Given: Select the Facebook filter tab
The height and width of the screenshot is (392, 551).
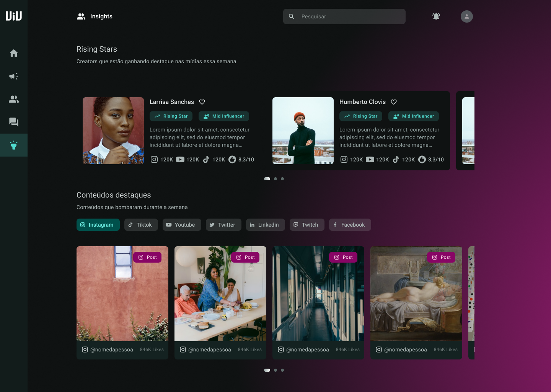Looking at the screenshot, I should pos(350,225).
